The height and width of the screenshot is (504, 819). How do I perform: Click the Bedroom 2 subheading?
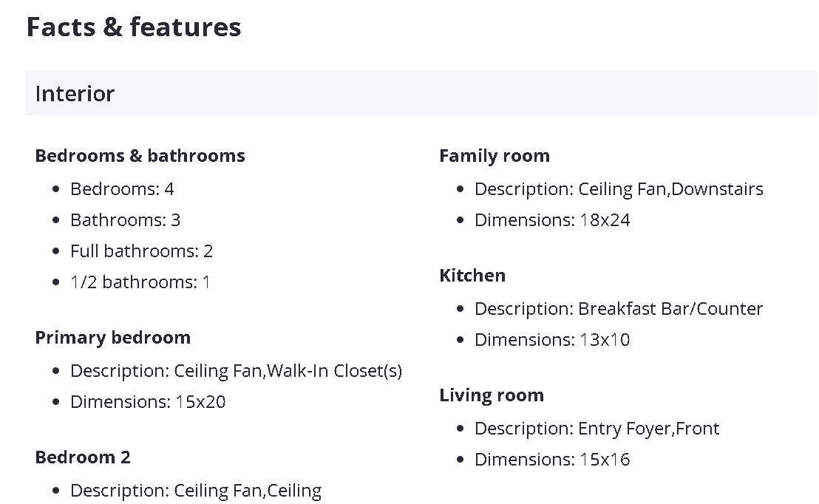click(83, 457)
